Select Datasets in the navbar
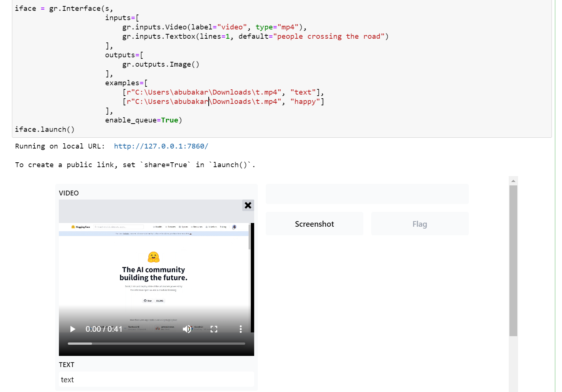Image resolution: width=562 pixels, height=392 pixels. [171, 227]
